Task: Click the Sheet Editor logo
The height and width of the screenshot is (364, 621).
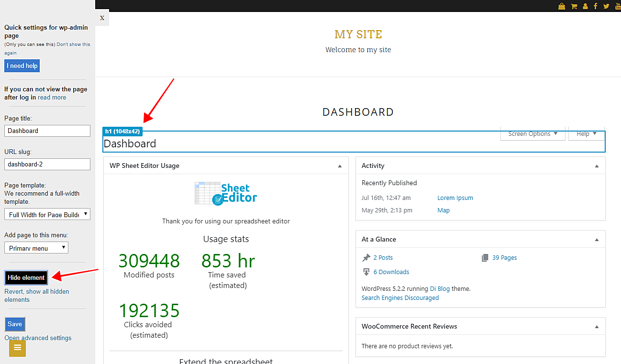Action: 226,194
